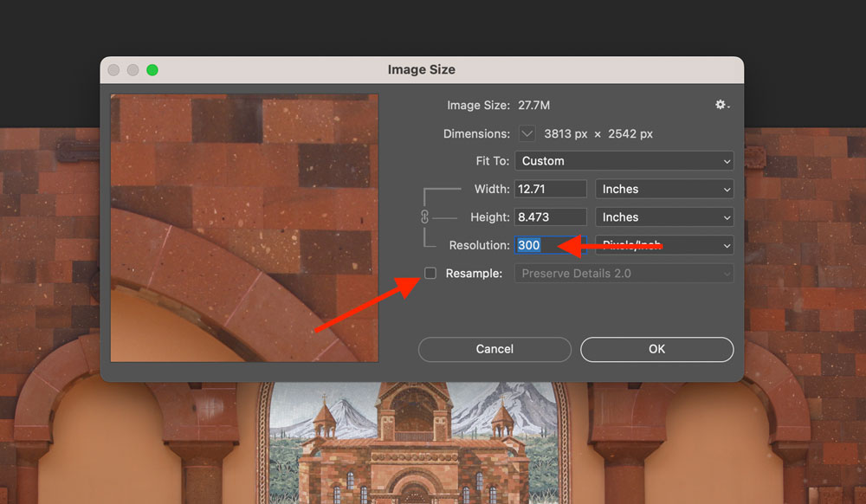Click the Resolution label
This screenshot has height=504, width=866.
[x=479, y=245]
